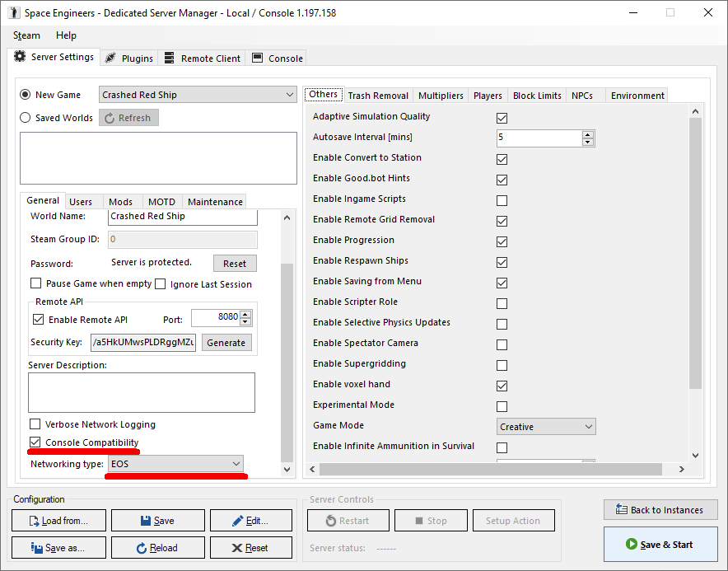Toggle Adaptive Simulation Quality checkbox
Image resolution: width=728 pixels, height=571 pixels.
[x=502, y=118]
